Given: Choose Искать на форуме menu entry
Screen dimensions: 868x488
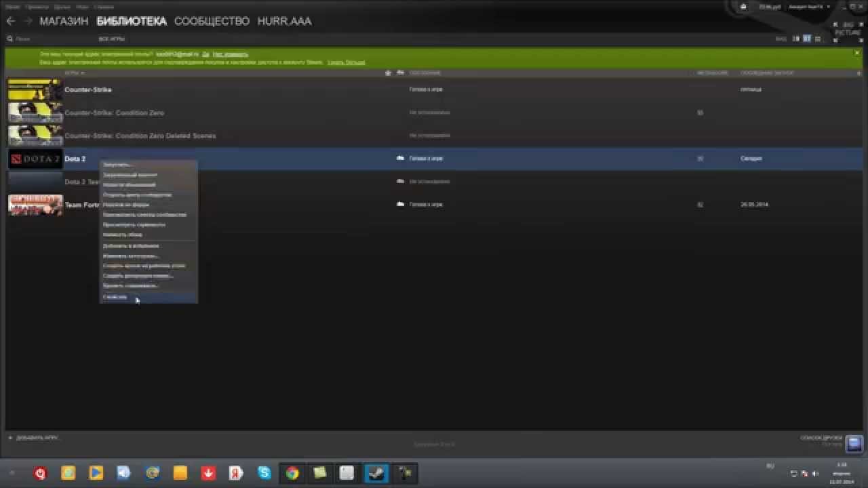Looking at the screenshot, I should click(x=149, y=205).
